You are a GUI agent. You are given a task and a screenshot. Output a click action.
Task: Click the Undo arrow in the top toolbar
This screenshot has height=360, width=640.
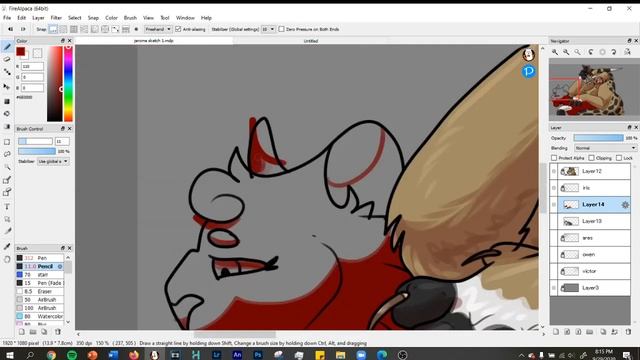coord(11,29)
